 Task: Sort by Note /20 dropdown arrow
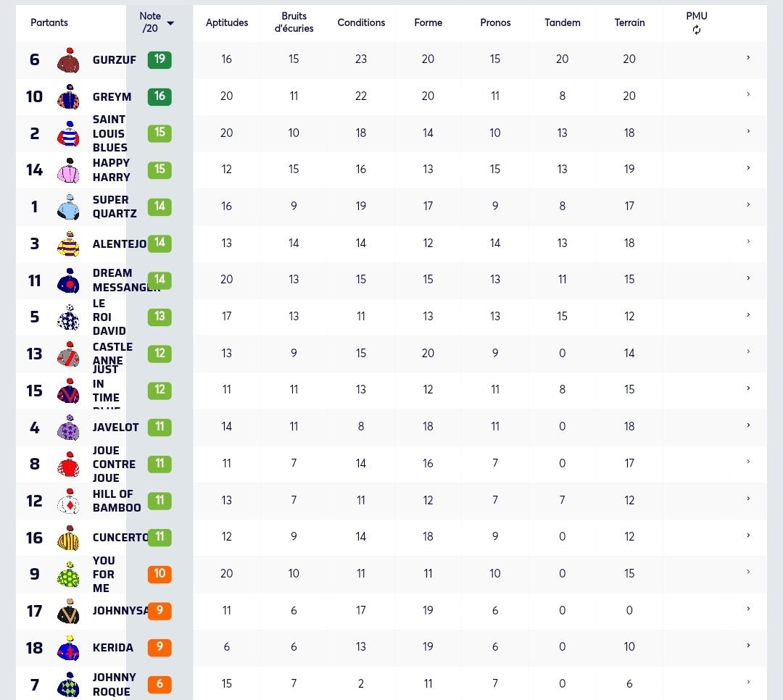pos(170,23)
